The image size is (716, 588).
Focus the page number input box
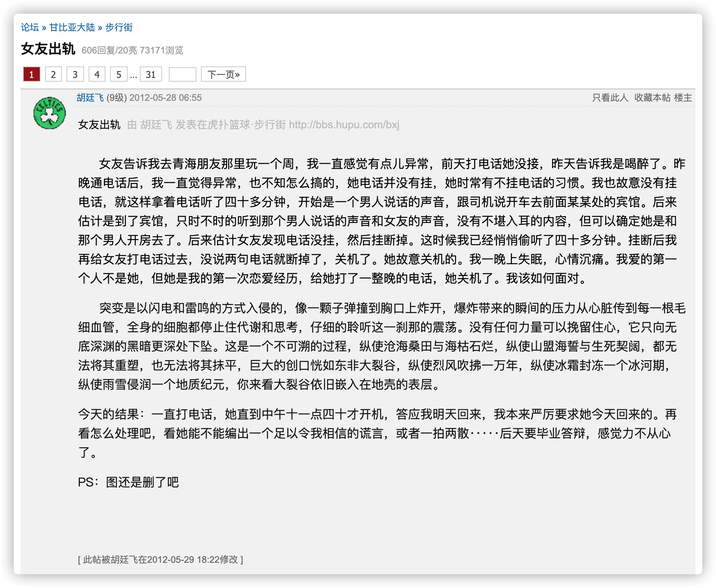[x=183, y=74]
